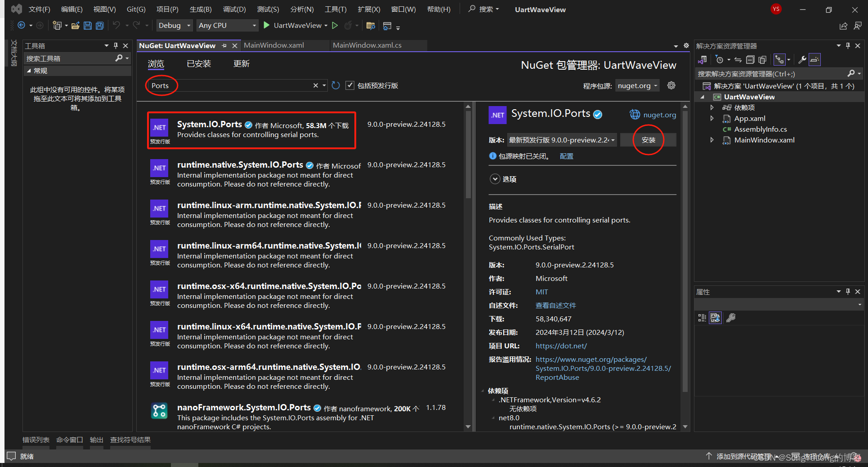The height and width of the screenshot is (467, 868).
Task: Click the Open File folder icon
Action: 76,26
